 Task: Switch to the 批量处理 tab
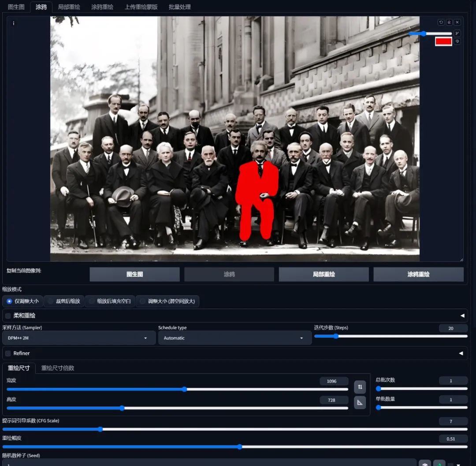pos(180,7)
